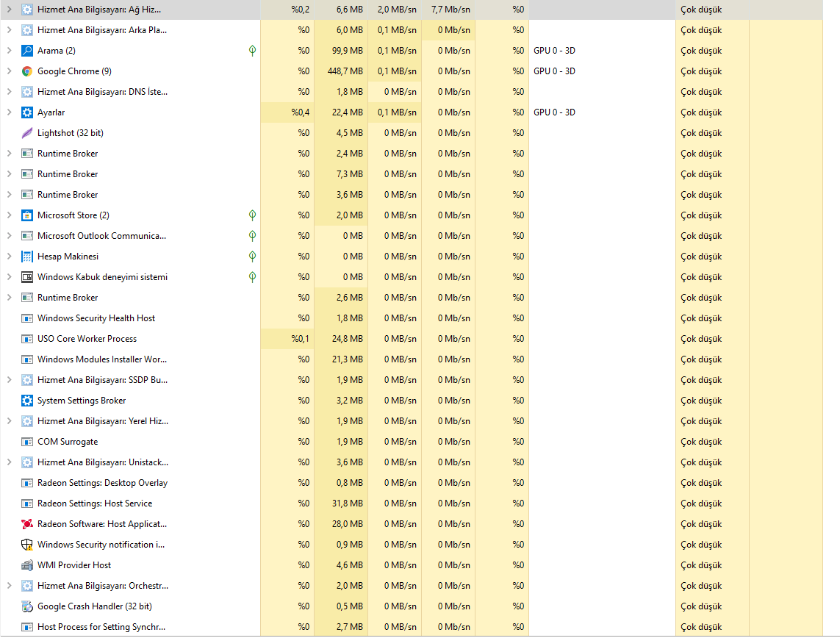Select the Lightshot (32 bit) process name

(x=70, y=133)
